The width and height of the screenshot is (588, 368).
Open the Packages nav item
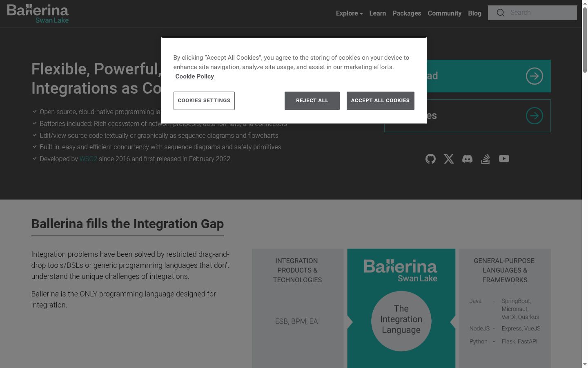click(x=407, y=13)
